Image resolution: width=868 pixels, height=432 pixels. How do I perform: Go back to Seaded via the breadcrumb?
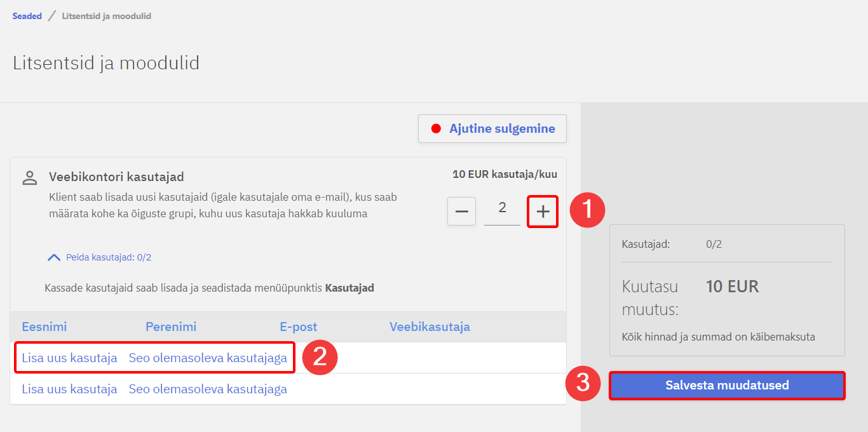coord(27,16)
